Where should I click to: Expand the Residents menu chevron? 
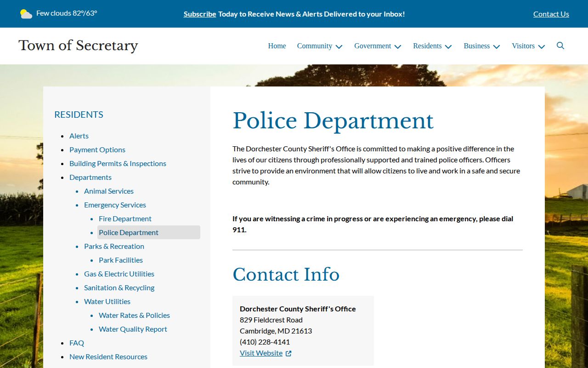(x=448, y=46)
